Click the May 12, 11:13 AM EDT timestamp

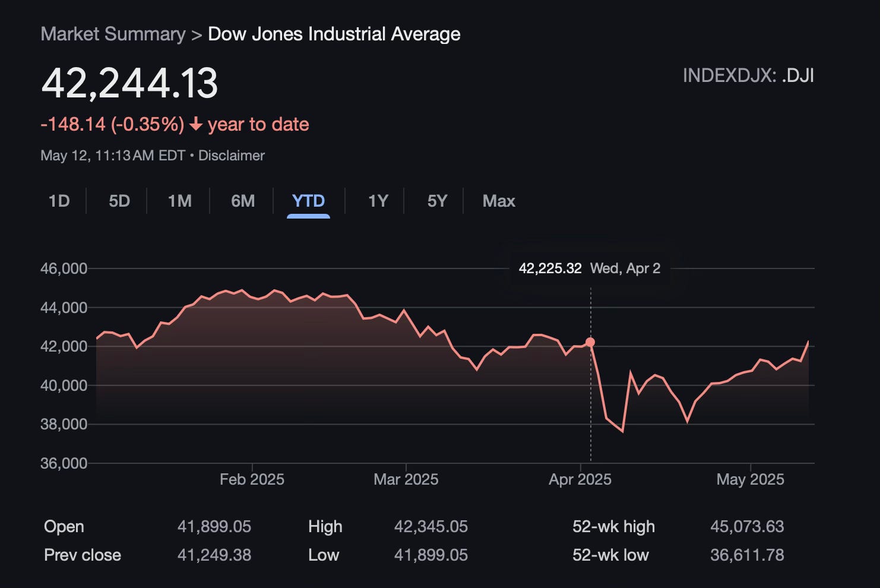click(x=113, y=156)
